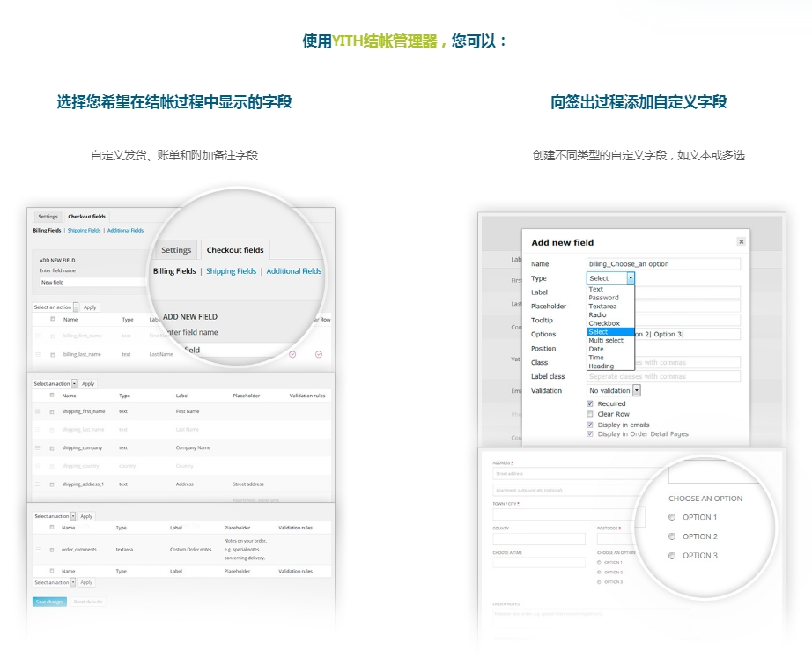812x658 pixels.
Task: Uncheck the Required checkbox
Action: pos(590,403)
